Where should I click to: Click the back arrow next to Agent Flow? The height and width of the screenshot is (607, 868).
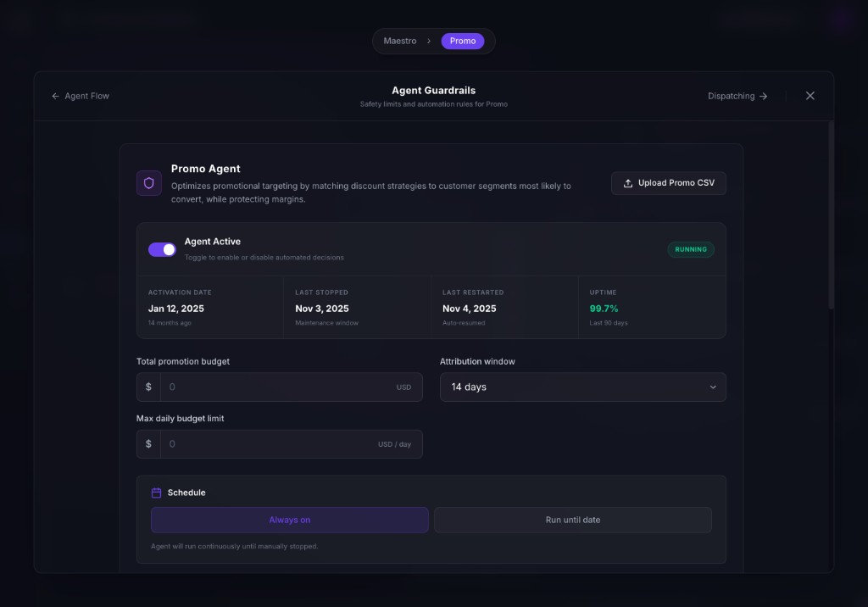(x=55, y=96)
